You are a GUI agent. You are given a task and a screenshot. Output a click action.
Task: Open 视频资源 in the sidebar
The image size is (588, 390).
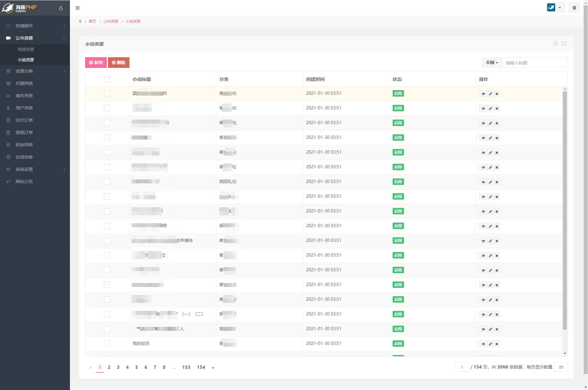coord(26,49)
